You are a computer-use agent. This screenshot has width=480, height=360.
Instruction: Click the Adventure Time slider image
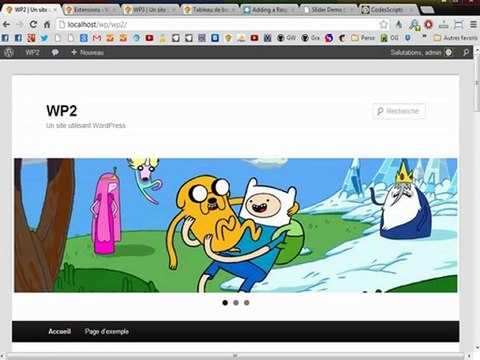pyautogui.click(x=236, y=225)
